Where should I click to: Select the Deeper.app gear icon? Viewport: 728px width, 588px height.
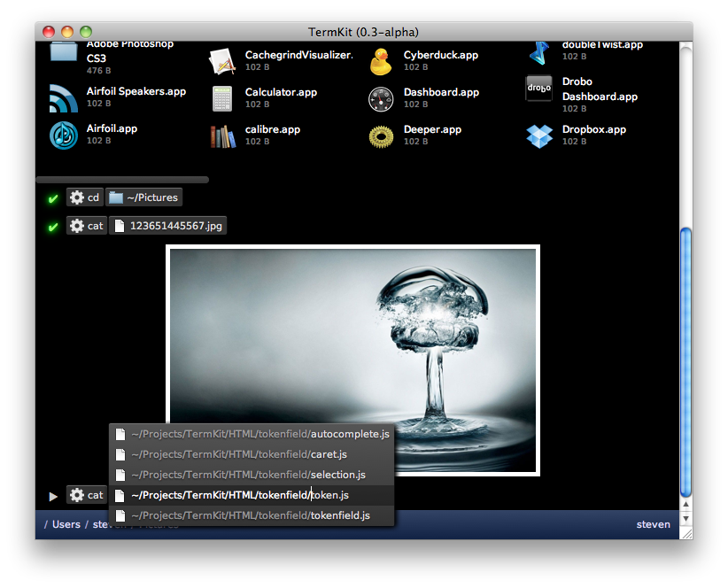point(381,135)
